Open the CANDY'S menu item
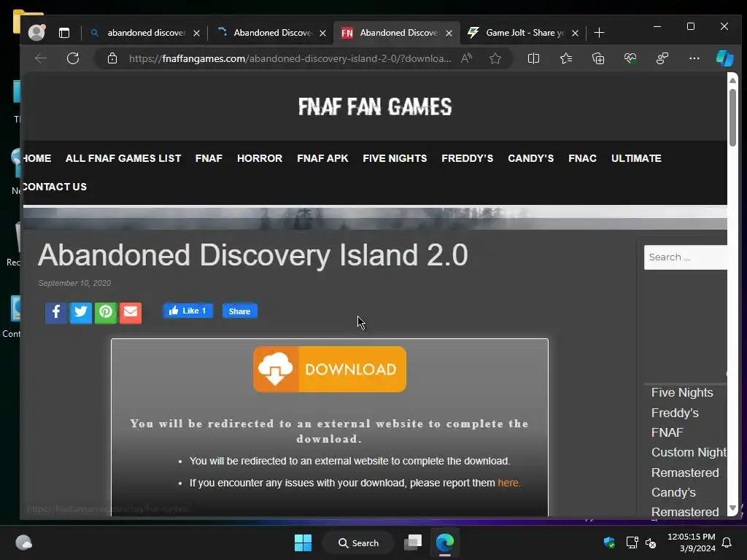Viewport: 747px width, 560px height. tap(531, 158)
